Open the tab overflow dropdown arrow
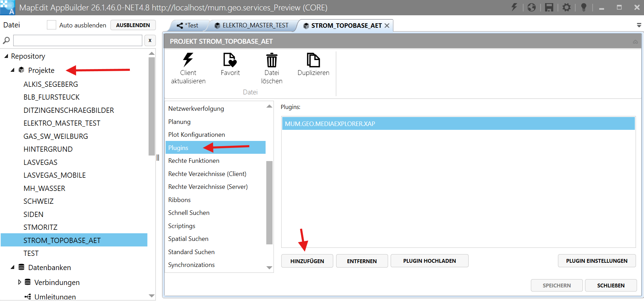 click(639, 25)
